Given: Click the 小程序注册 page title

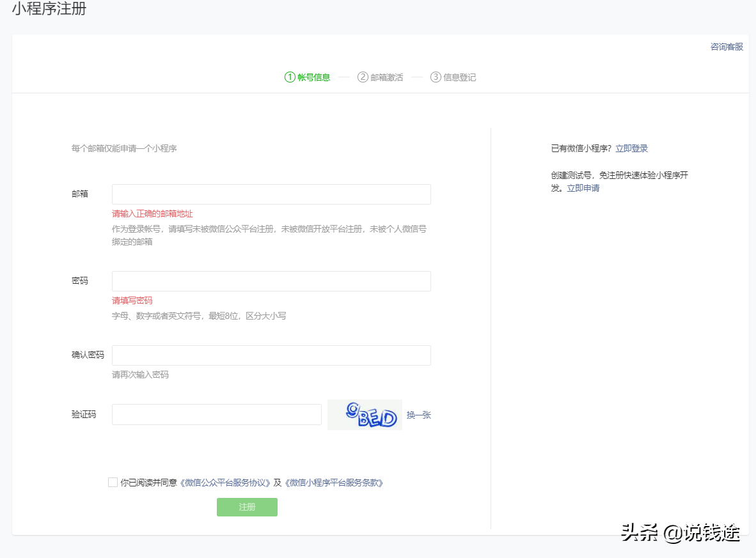Looking at the screenshot, I should pos(49,10).
